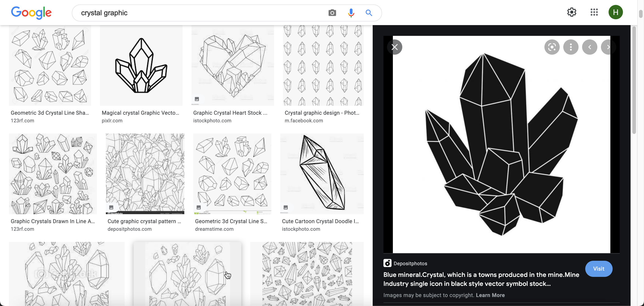This screenshot has width=644, height=306.
Task: Open the settings gear icon
Action: [572, 12]
